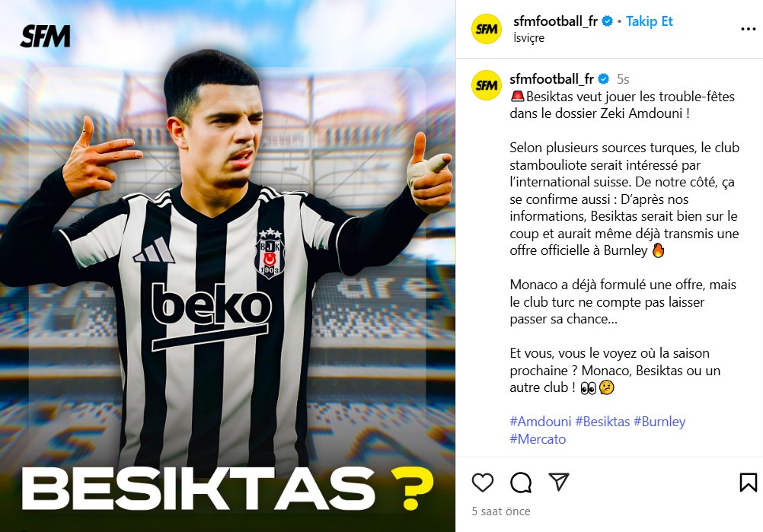The image size is (763, 532).
Task: Open the #Burnley hashtag
Action: click(659, 422)
